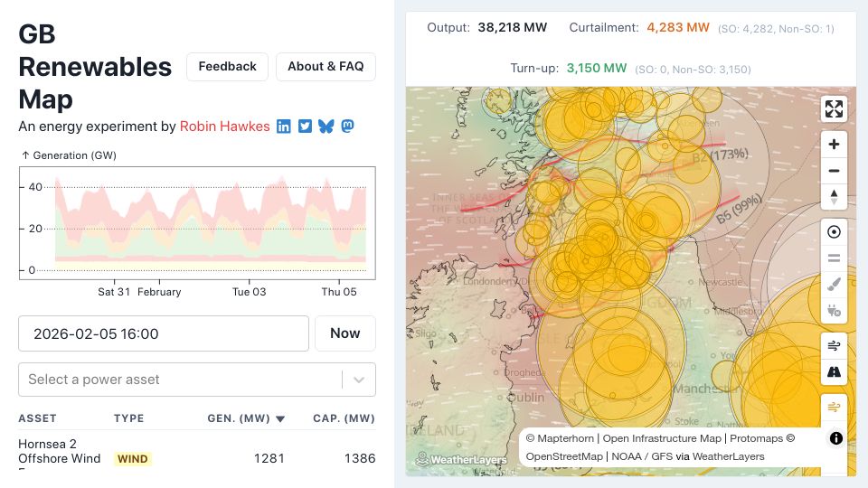
Task: Sort table by ASSET column
Action: [x=38, y=418]
